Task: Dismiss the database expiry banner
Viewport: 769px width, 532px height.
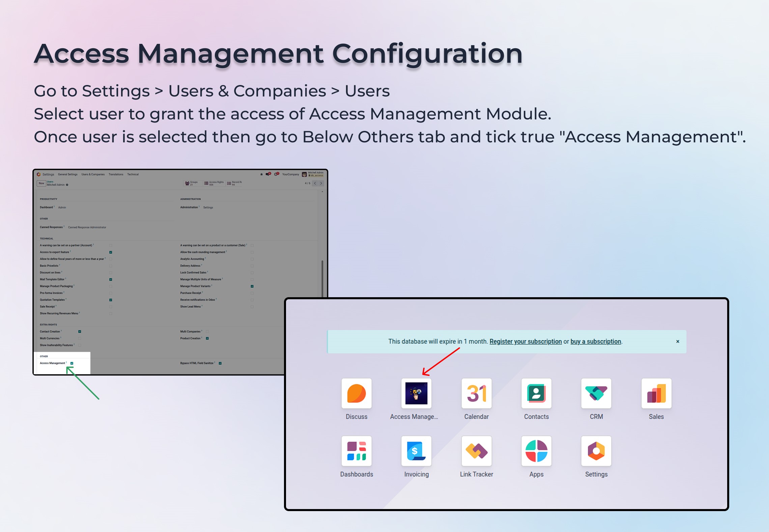Action: pyautogui.click(x=677, y=341)
